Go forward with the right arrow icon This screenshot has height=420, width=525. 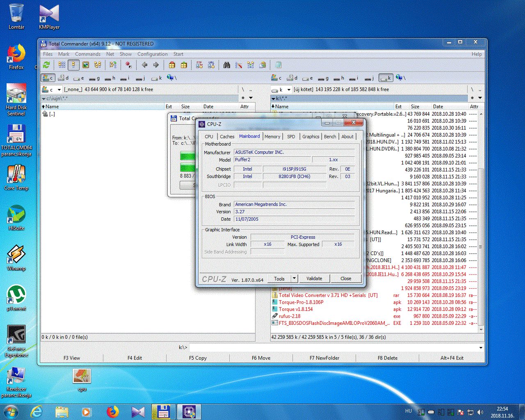pos(156,65)
